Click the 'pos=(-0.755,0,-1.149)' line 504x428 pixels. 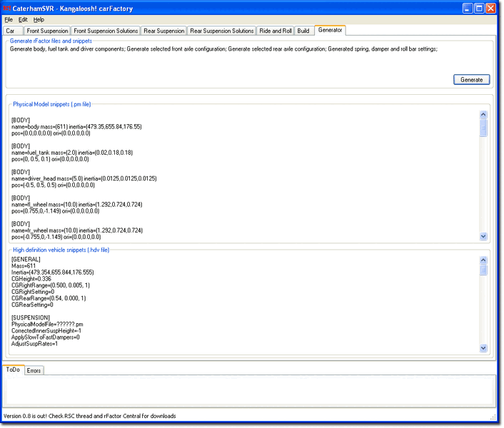[56, 237]
